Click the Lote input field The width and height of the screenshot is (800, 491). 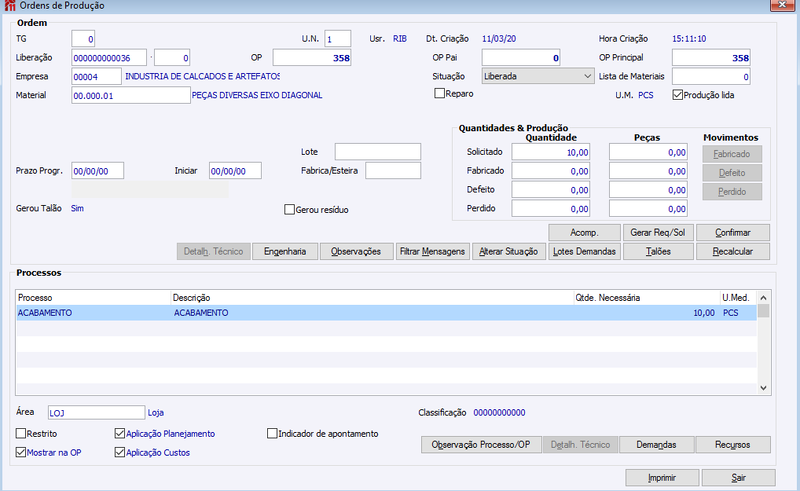coord(378,152)
